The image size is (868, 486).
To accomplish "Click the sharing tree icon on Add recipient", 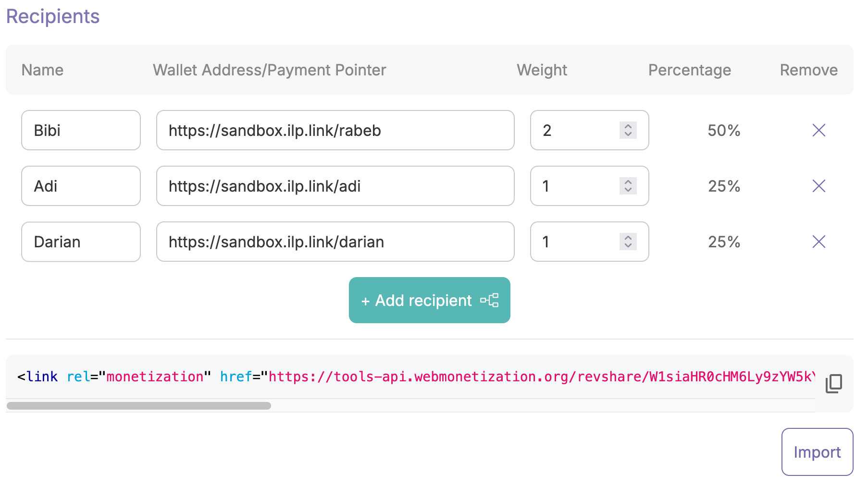I will tap(490, 300).
